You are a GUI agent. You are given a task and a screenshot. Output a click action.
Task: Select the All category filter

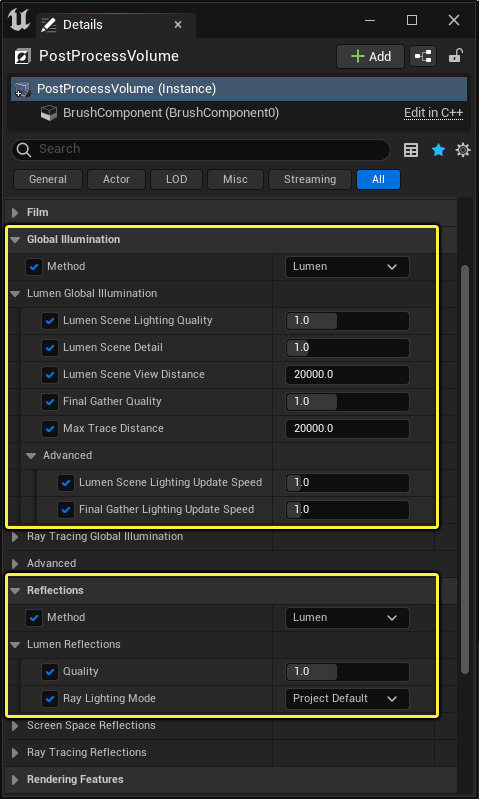[378, 179]
